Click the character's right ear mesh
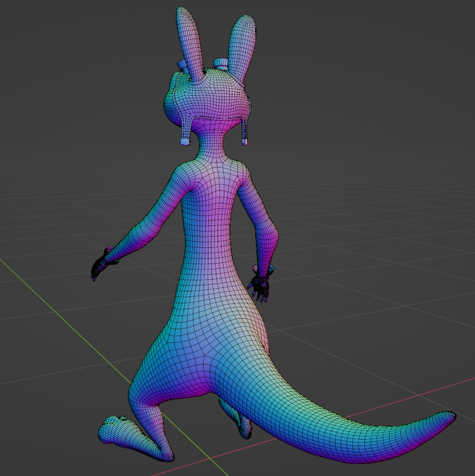 tap(241, 47)
